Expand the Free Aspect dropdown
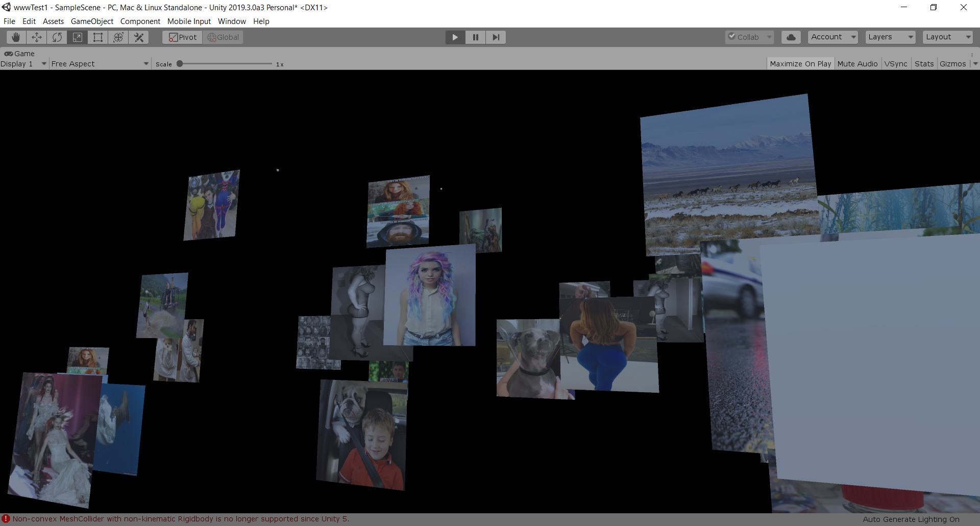980x526 pixels. tap(100, 64)
